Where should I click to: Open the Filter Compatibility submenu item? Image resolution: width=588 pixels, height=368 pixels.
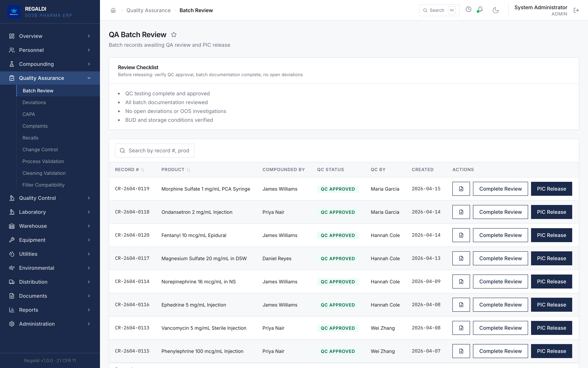tap(58, 185)
